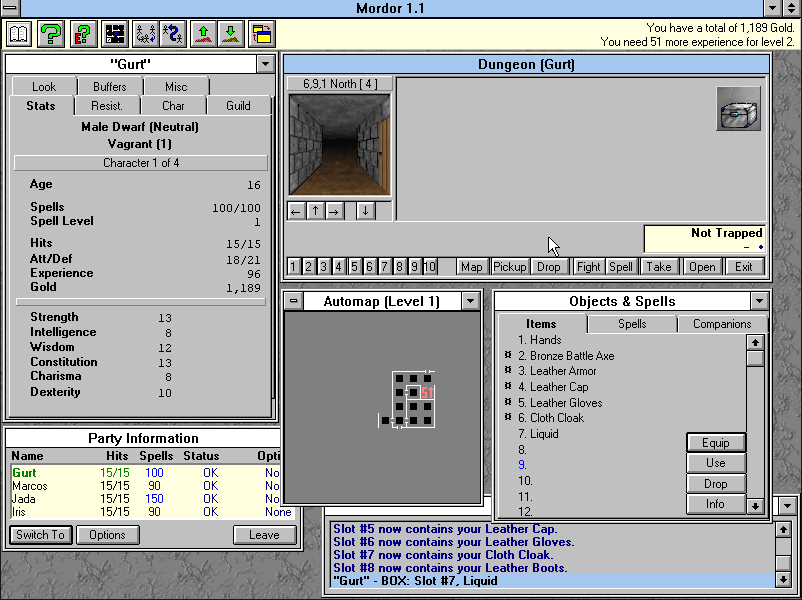Click the green down-stairs arrow icon
802x600 pixels.
point(230,33)
